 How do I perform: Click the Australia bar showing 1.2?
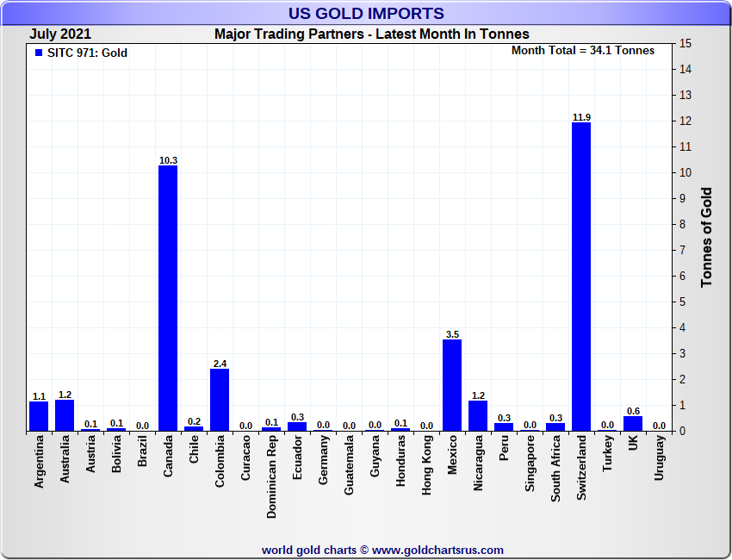65,415
